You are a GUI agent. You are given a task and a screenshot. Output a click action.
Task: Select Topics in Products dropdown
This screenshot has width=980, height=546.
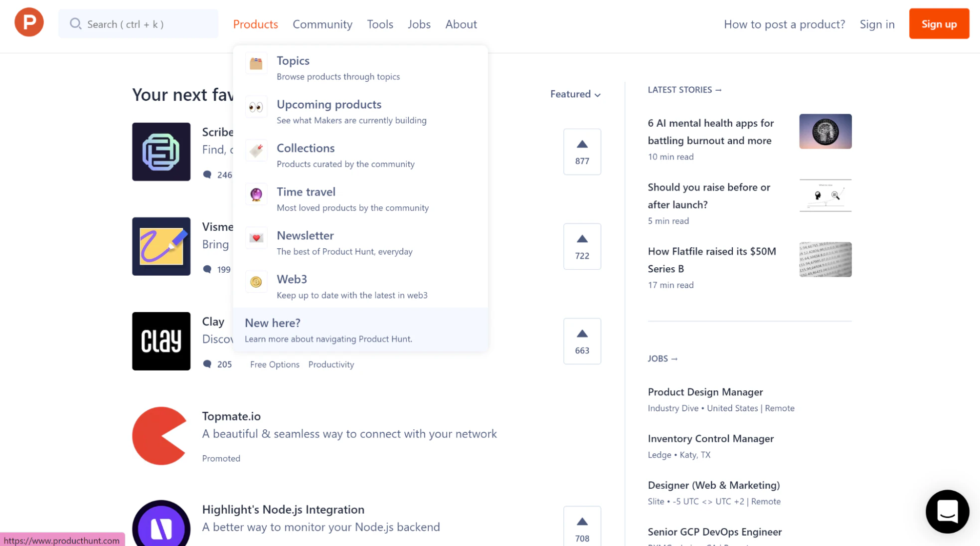click(x=360, y=67)
